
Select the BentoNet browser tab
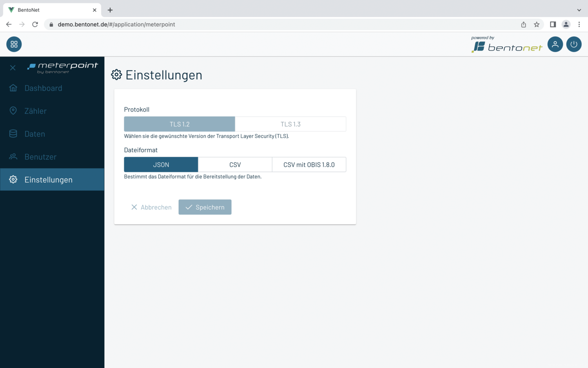click(x=52, y=10)
